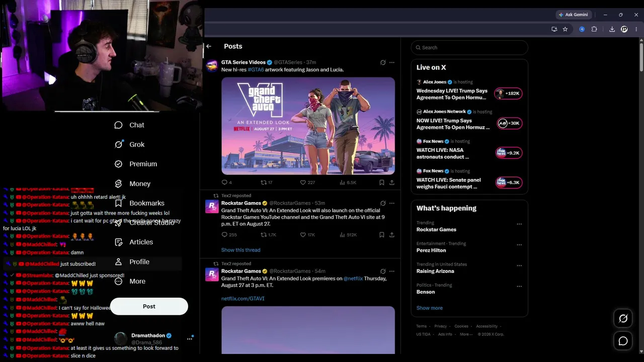Image resolution: width=644 pixels, height=362 pixels.
Task: Open more options on GTA Series Videos post
Action: (x=392, y=62)
